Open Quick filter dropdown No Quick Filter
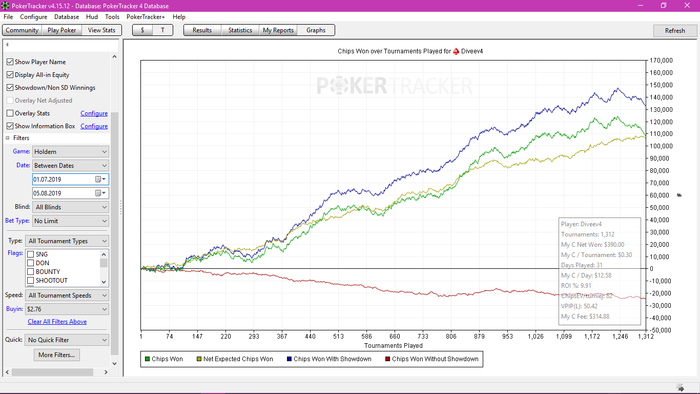700x394 pixels. [67, 340]
